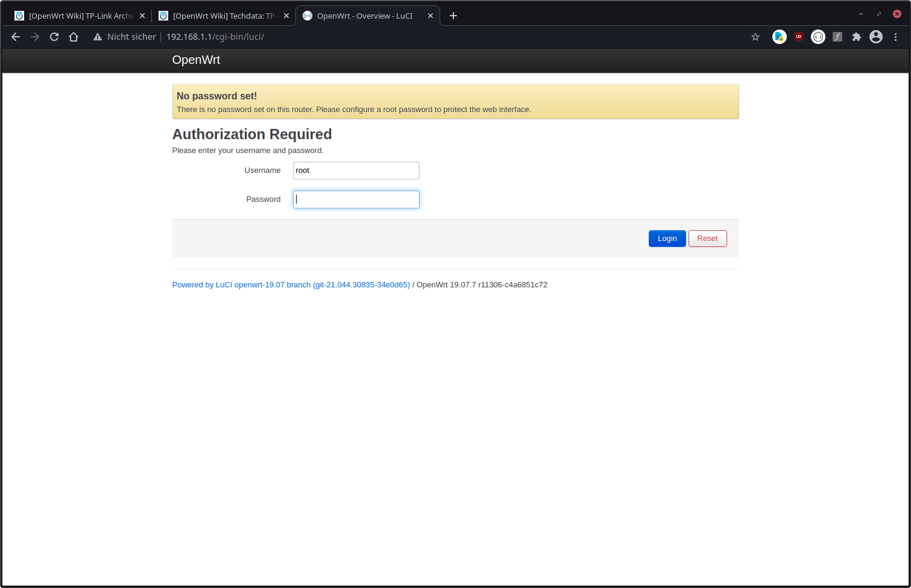Click the 'Authorization Required' heading
This screenshot has height=588, width=911.
[252, 134]
